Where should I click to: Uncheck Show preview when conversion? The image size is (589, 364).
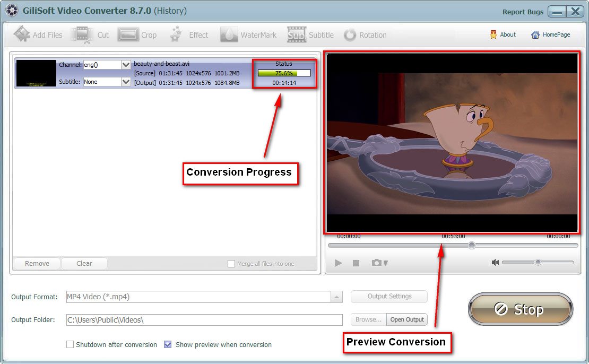point(168,344)
